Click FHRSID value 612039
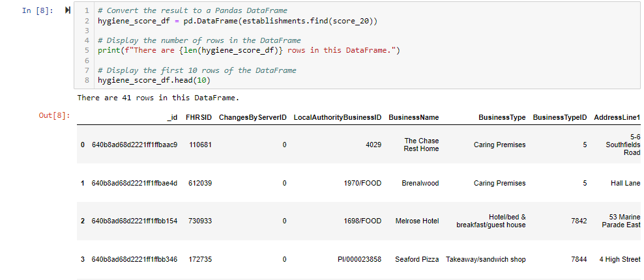644x280 pixels. pyautogui.click(x=200, y=183)
